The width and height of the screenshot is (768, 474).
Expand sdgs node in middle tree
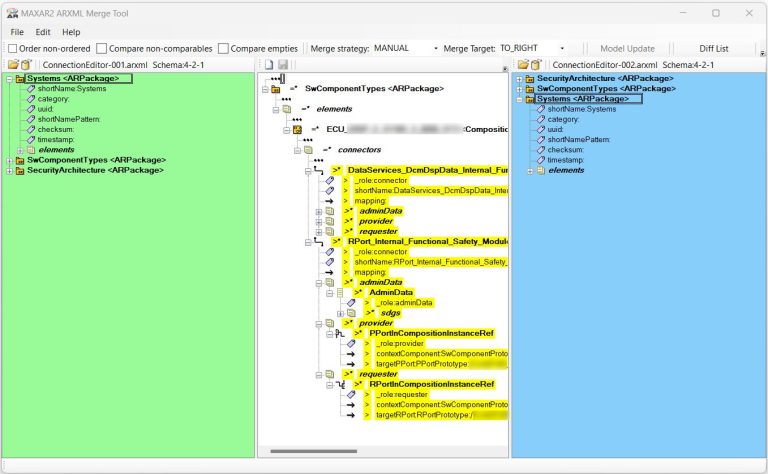pos(340,313)
